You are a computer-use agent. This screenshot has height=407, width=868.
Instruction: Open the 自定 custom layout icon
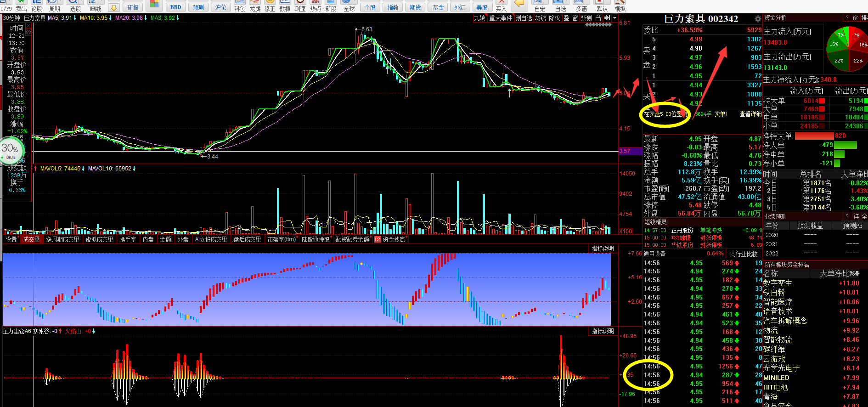tap(540, 6)
